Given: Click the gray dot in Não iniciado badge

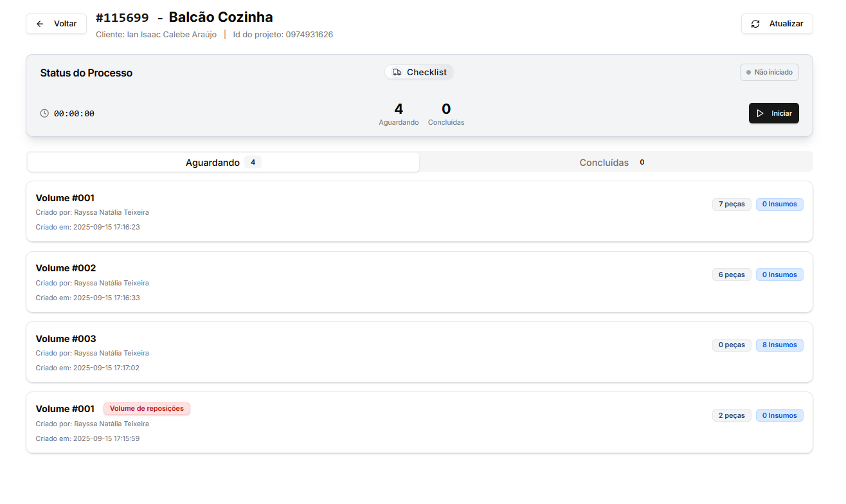Looking at the screenshot, I should pos(748,73).
